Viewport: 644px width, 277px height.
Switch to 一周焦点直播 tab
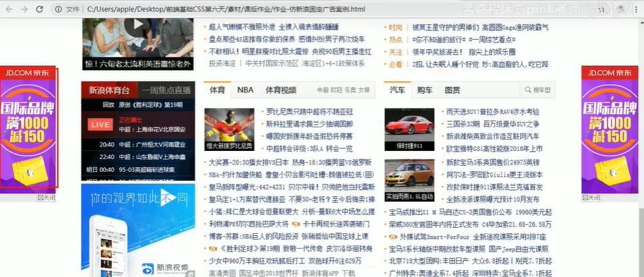[x=167, y=90]
